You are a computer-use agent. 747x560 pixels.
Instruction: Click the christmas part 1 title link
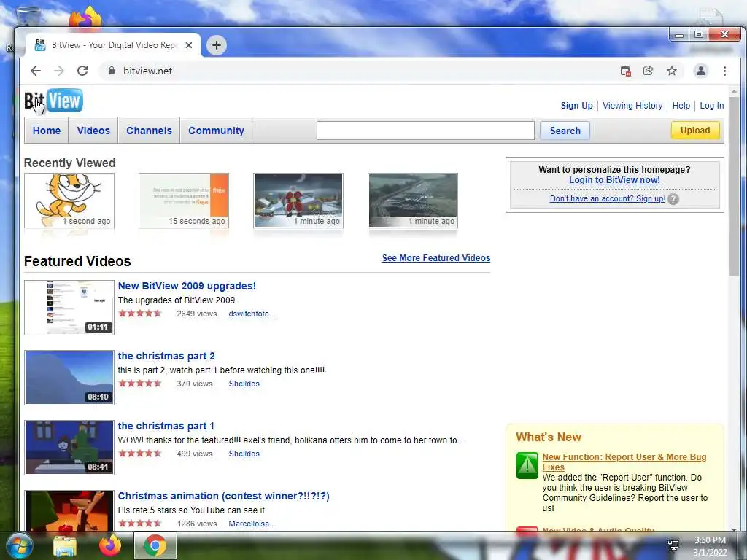(166, 426)
